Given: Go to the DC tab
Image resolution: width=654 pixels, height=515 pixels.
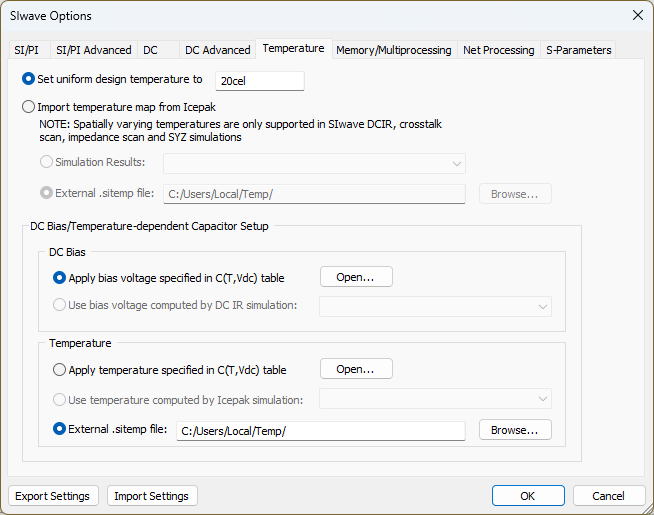Looking at the screenshot, I should point(151,50).
